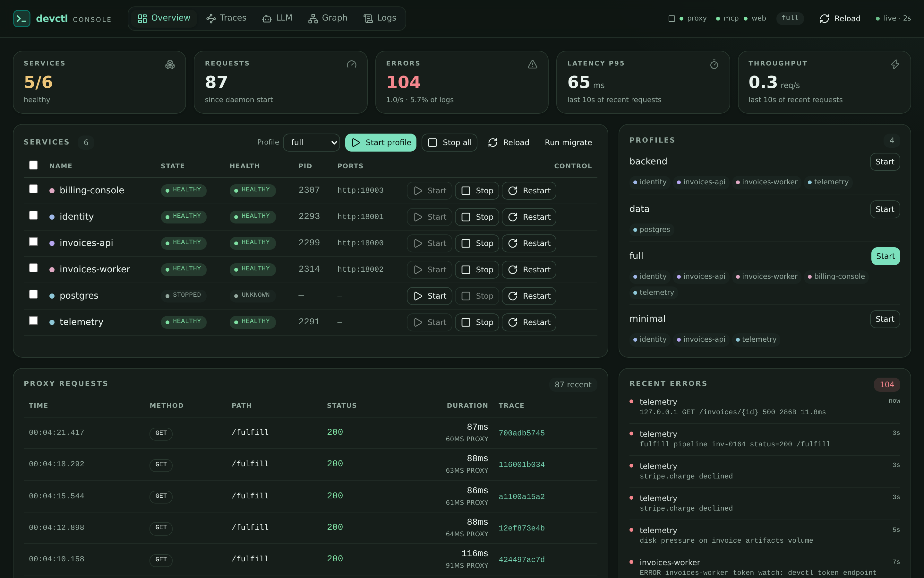Viewport: 924px width, 578px height.
Task: Click play icon on Start profile button
Action: (x=355, y=143)
